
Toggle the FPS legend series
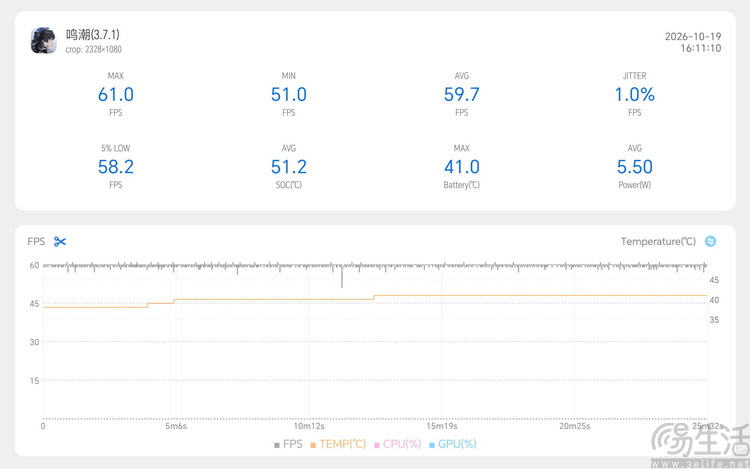(288, 444)
